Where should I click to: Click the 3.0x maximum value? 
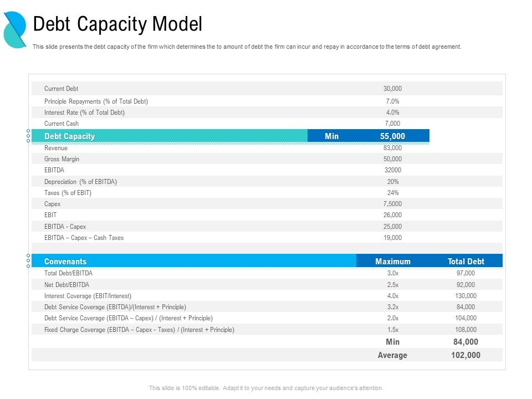392,273
